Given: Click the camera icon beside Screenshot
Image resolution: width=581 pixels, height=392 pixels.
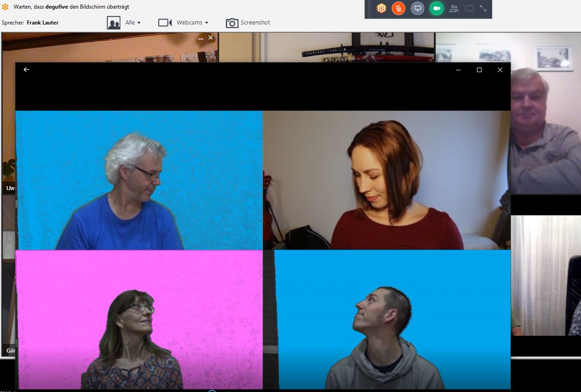Looking at the screenshot, I should (232, 23).
